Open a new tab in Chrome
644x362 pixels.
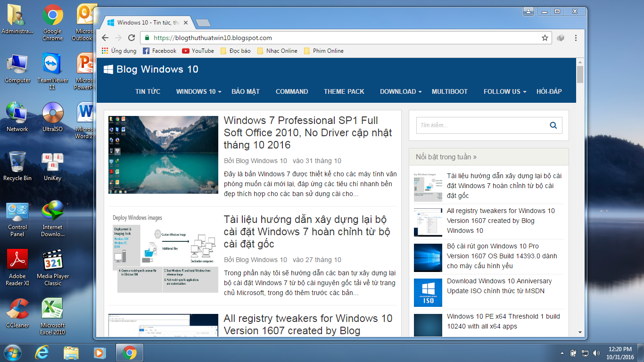pyautogui.click(x=203, y=23)
